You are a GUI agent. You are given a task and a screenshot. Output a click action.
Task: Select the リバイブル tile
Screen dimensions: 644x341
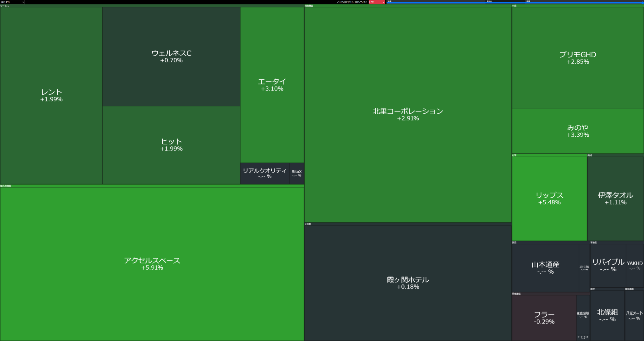(x=608, y=265)
